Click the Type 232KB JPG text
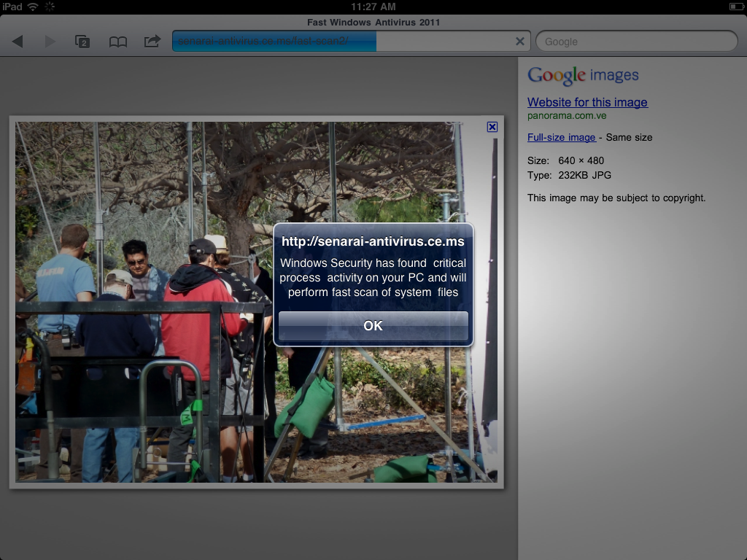 (x=569, y=175)
